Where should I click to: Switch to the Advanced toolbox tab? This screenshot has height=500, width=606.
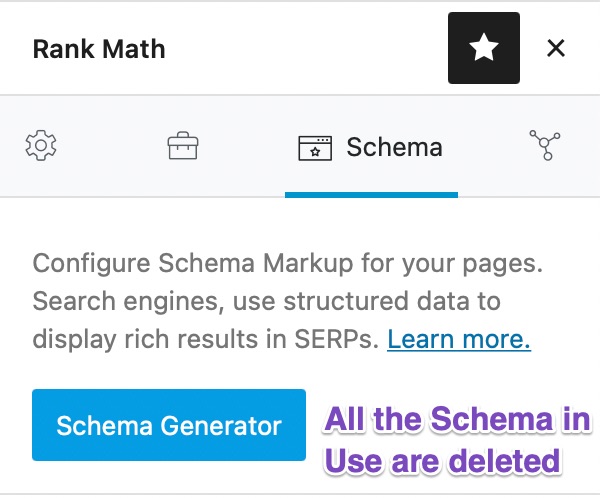(183, 146)
